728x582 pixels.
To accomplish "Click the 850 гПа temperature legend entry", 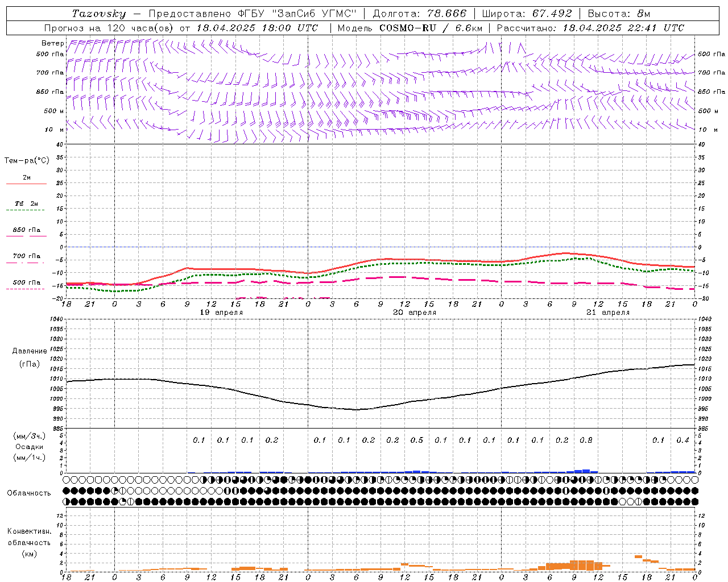I will tap(26, 230).
